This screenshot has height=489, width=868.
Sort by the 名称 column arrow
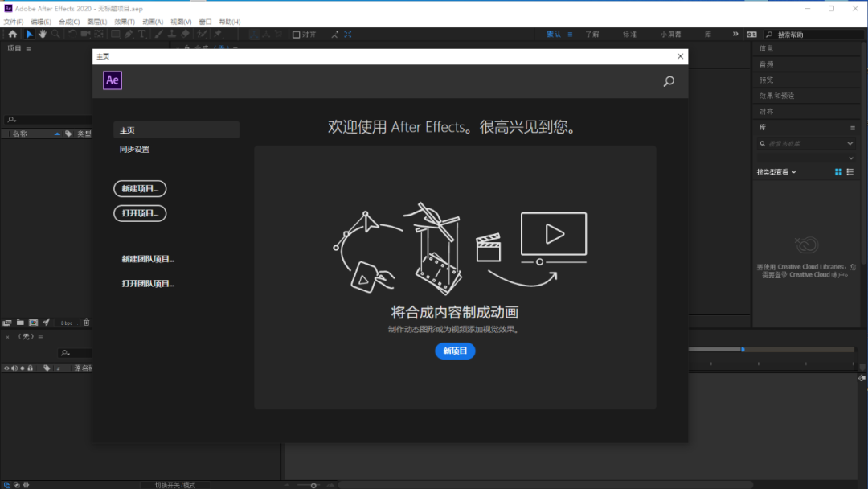pos(57,134)
